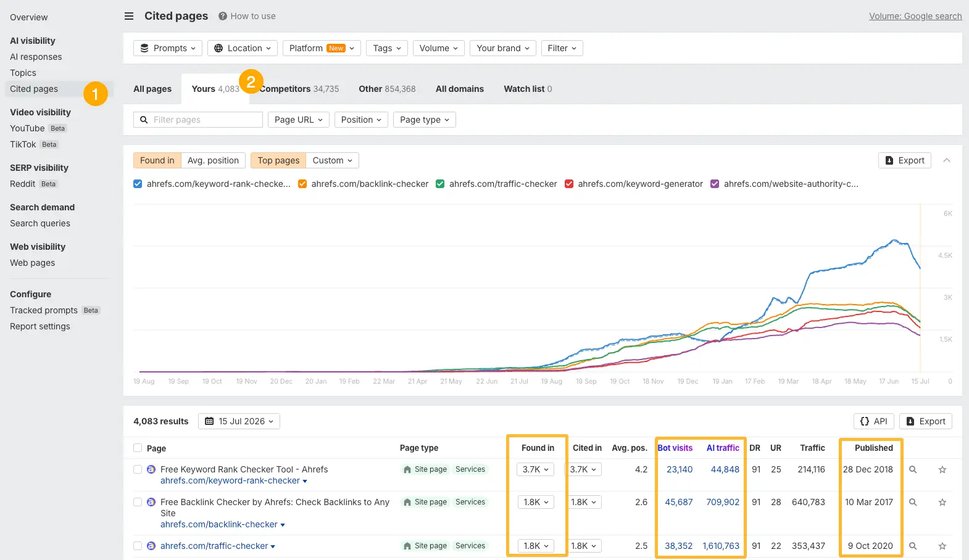The width and height of the screenshot is (969, 560).
Task: Open the Found in 3.7K dropdown for keyword-rank-checker
Action: click(535, 469)
